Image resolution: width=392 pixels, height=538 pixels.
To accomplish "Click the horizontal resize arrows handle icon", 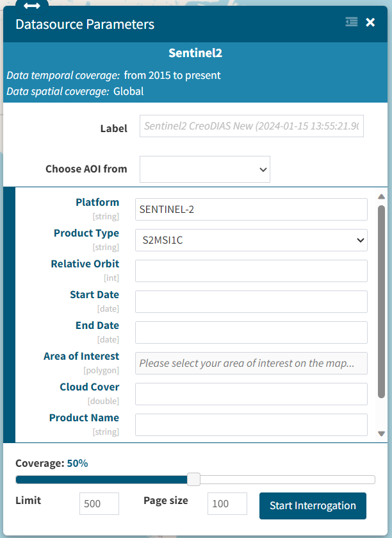I will point(32,6).
